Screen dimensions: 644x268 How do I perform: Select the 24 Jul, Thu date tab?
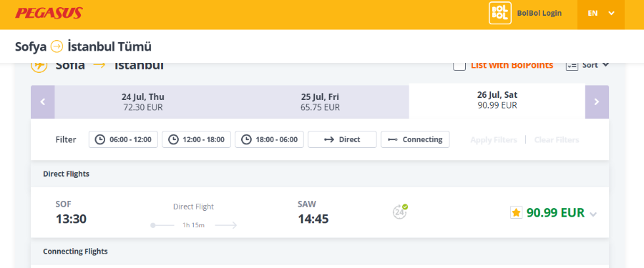click(x=143, y=101)
